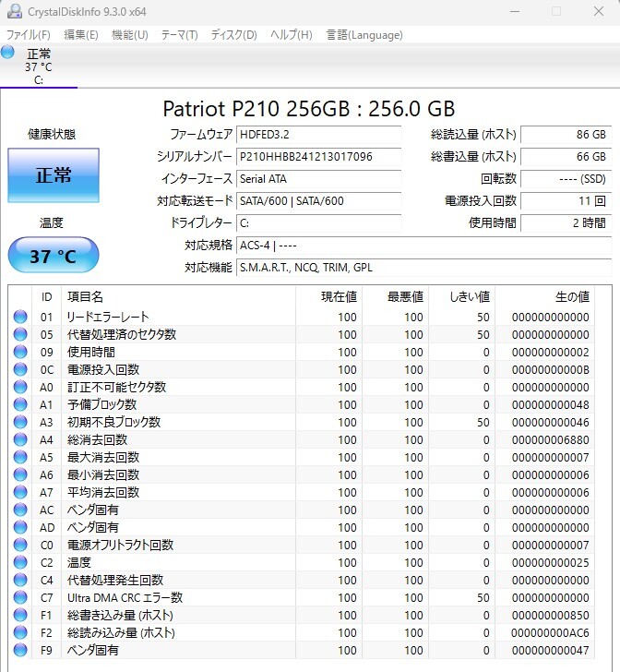This screenshot has width=620, height=672.
Task: Click the blue status orb for Read Error Rate row 01
Action: tap(20, 317)
